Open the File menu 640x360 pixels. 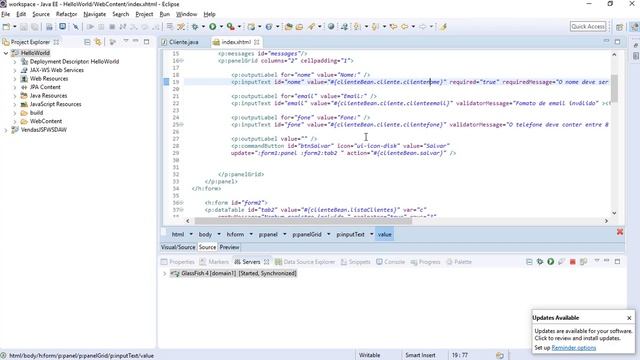pos(5,14)
